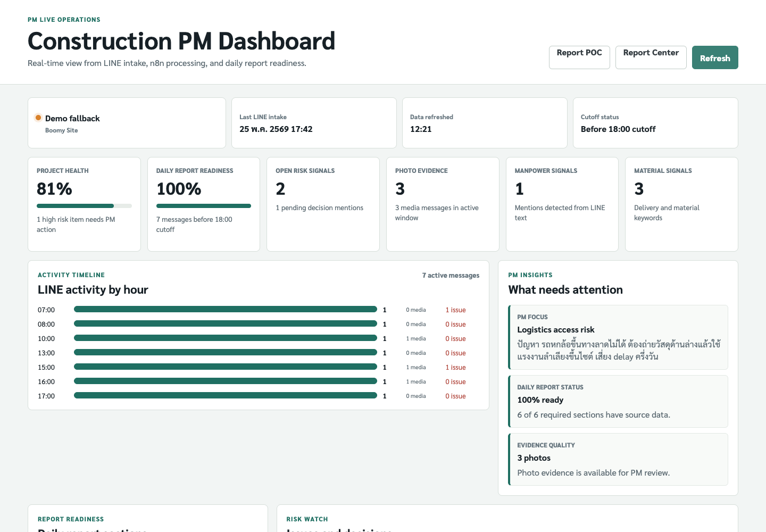The height and width of the screenshot is (532, 766).
Task: Click the 100% daily report readiness value
Action: click(x=179, y=189)
